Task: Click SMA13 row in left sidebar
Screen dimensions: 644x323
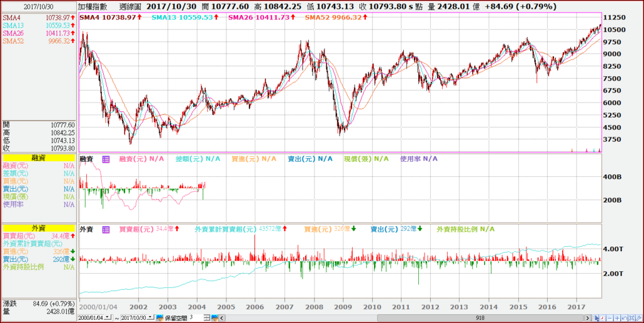Action: 38,25
